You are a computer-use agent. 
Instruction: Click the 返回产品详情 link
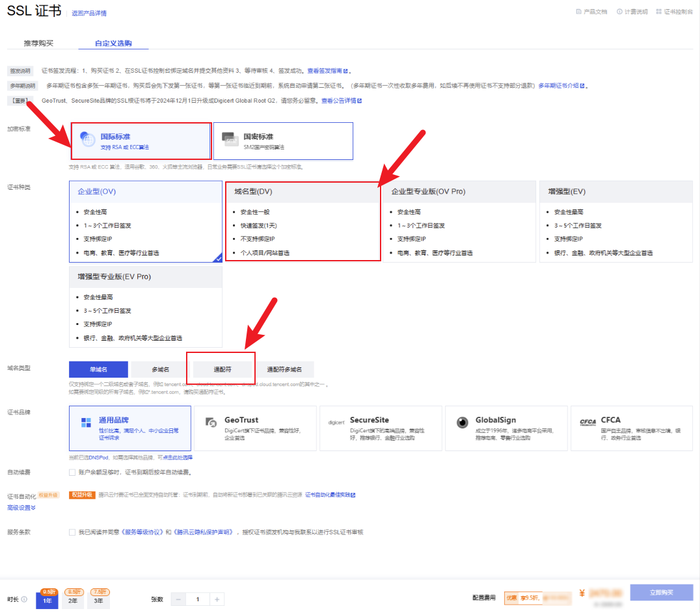pyautogui.click(x=89, y=14)
